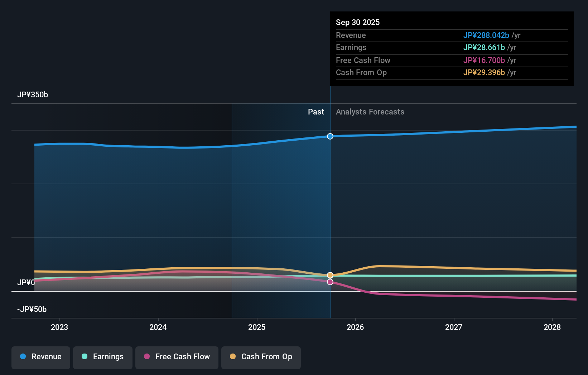Click the orange Cash From Op data marker
Screen dimensions: 588x375
(x=330, y=275)
